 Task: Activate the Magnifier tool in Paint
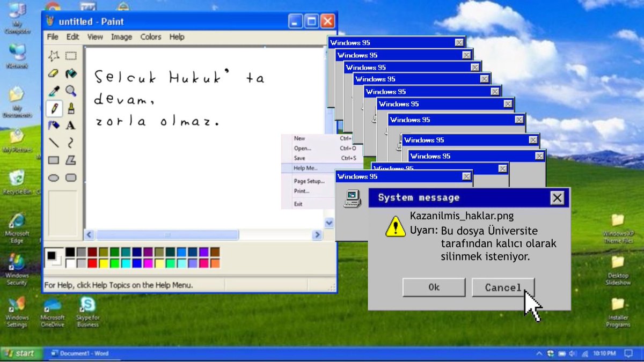coord(71,91)
